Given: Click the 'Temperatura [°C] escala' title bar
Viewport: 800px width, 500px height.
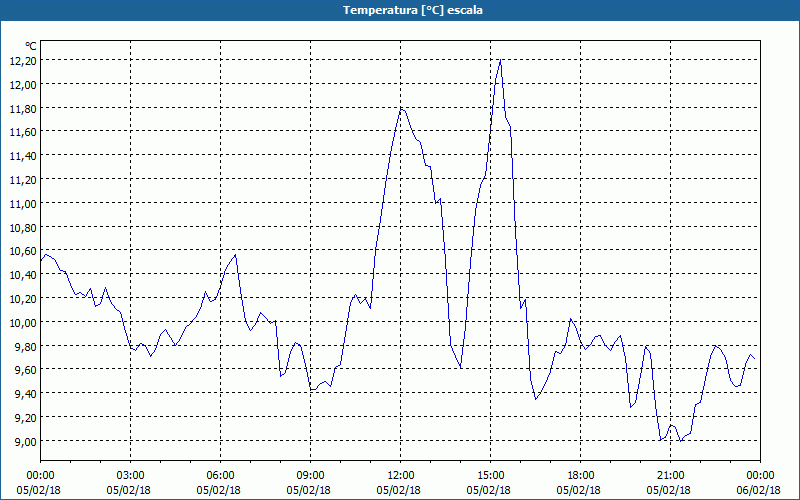Looking at the screenshot, I should 400,10.
